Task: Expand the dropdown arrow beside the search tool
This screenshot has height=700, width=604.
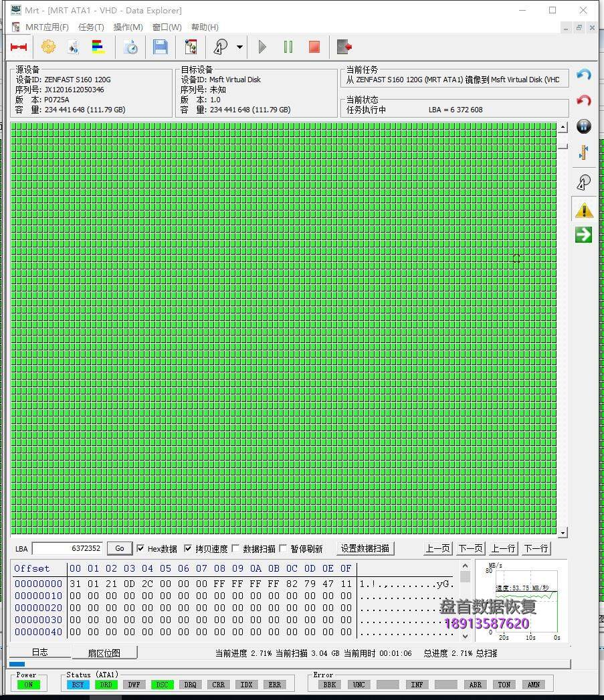Action: tap(240, 47)
